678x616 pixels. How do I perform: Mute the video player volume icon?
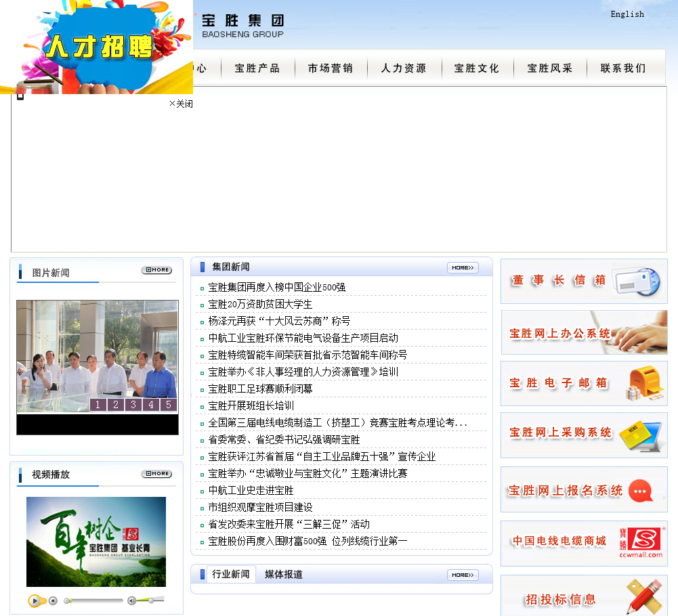click(x=132, y=600)
